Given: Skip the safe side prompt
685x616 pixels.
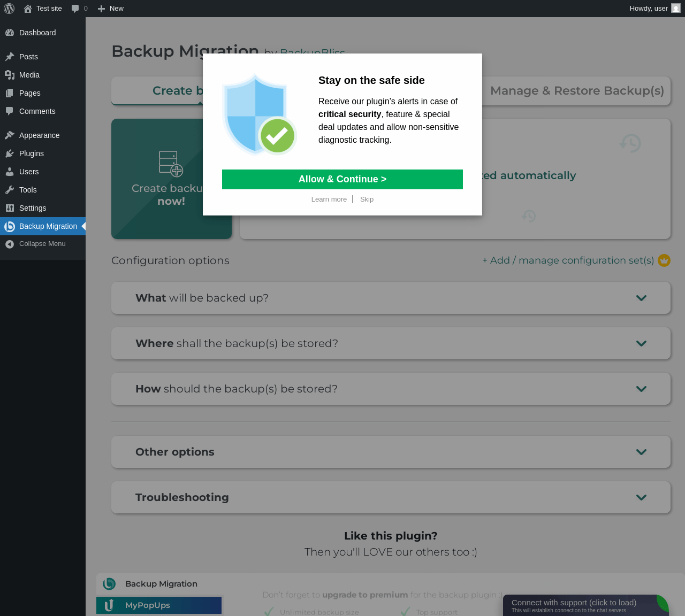Looking at the screenshot, I should point(367,199).
